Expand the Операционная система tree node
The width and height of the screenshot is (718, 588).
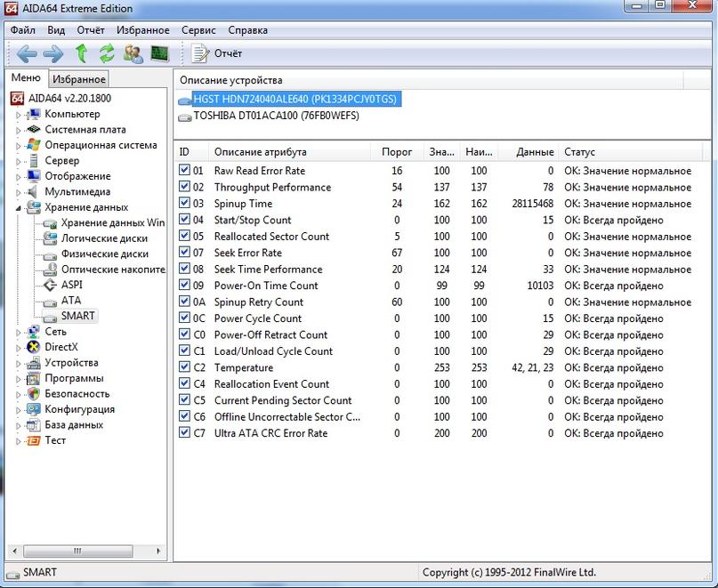[19, 146]
